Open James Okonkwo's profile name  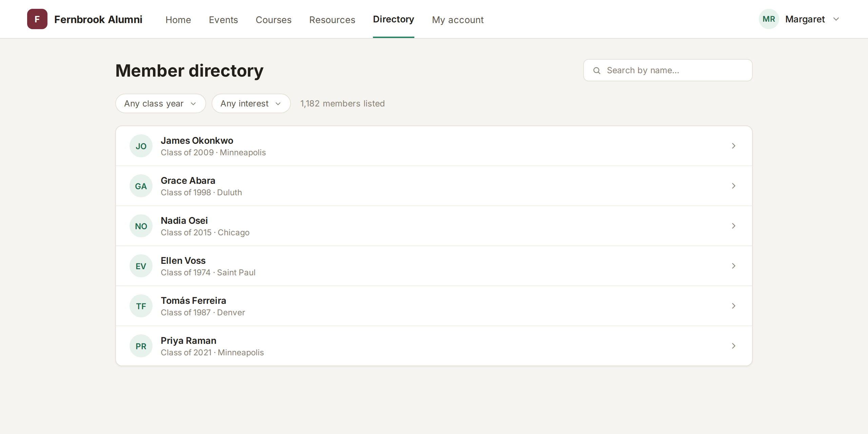pos(197,140)
